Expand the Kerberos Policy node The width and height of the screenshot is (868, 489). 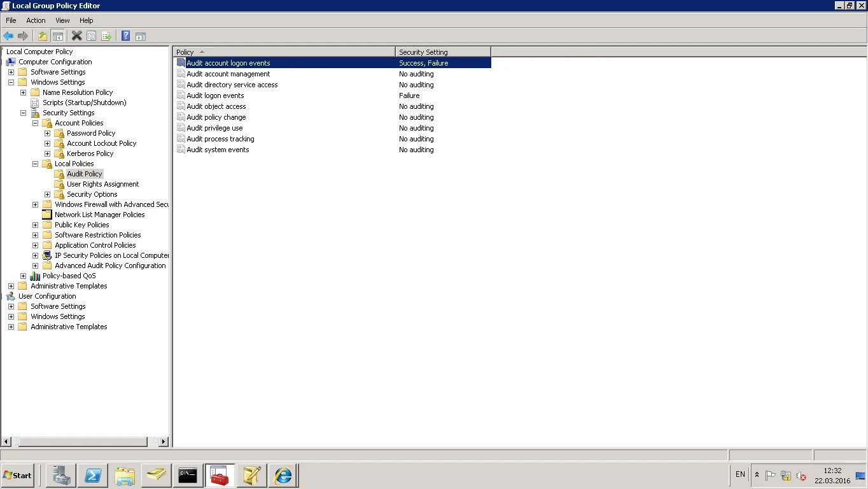pyautogui.click(x=47, y=153)
